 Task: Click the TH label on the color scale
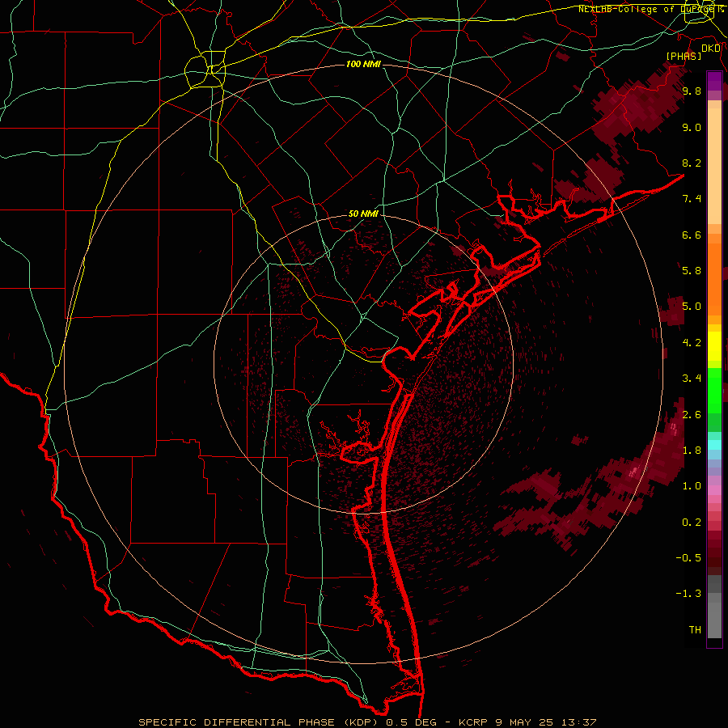pyautogui.click(x=695, y=630)
